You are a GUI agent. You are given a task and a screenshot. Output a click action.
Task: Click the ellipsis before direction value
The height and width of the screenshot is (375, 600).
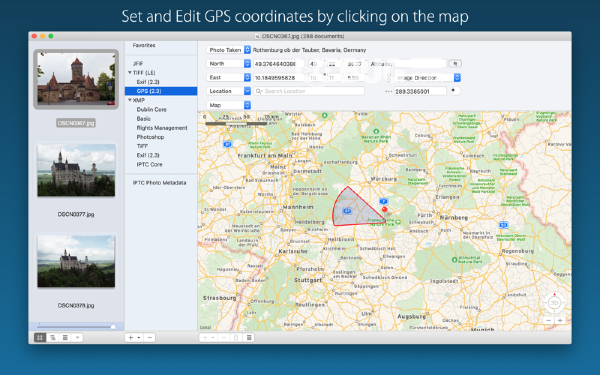(x=388, y=91)
